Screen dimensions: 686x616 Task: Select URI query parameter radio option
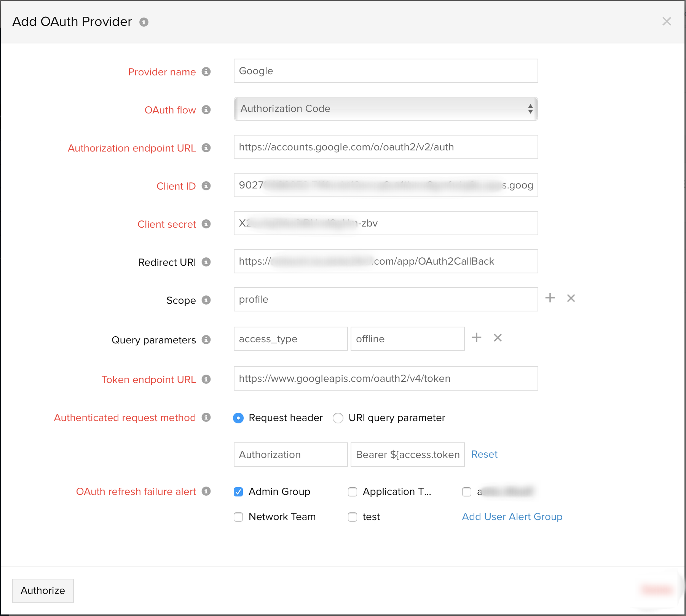338,418
